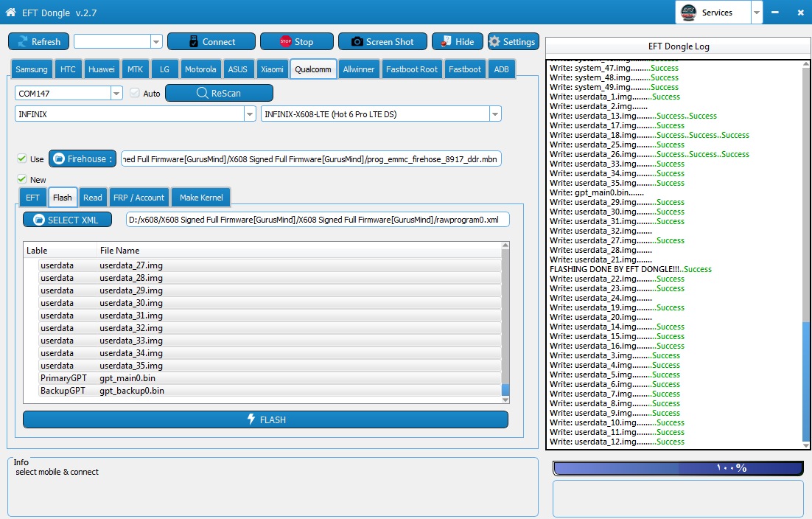Screen dimensions: 812x519
Task: Click the 100% progress bar
Action: coord(679,468)
